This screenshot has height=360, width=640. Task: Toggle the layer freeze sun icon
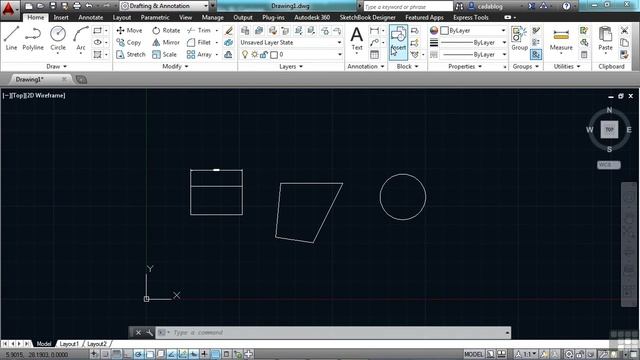pos(255,54)
